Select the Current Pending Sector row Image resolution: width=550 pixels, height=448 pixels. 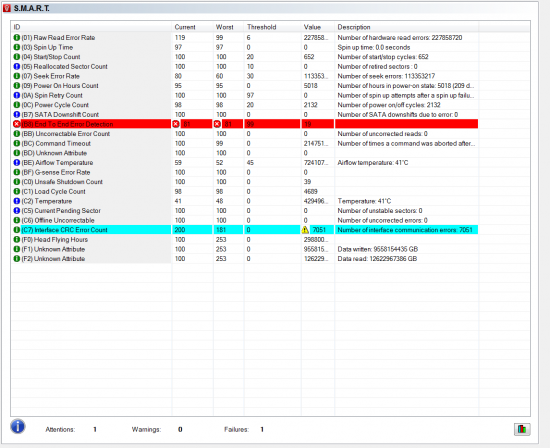[245, 210]
